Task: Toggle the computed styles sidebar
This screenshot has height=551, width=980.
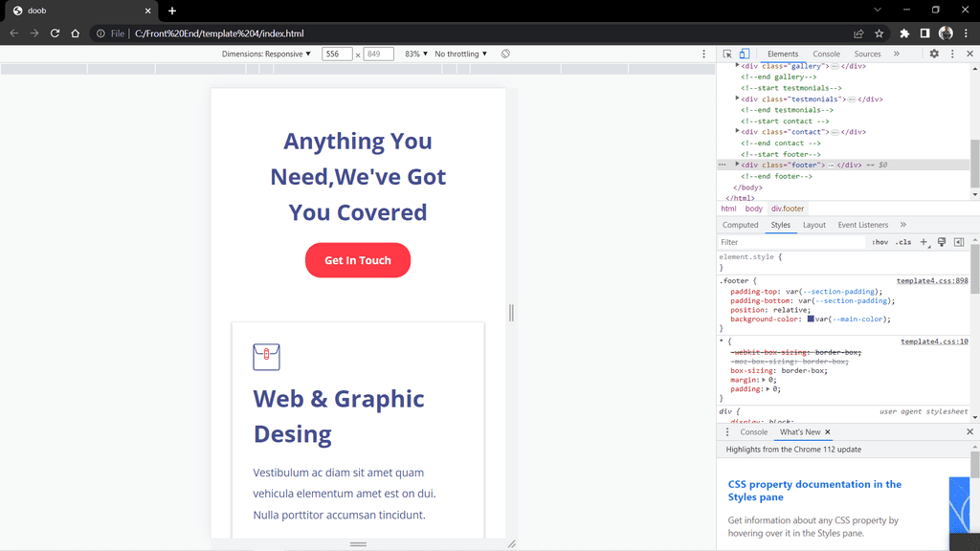Action: click(959, 242)
